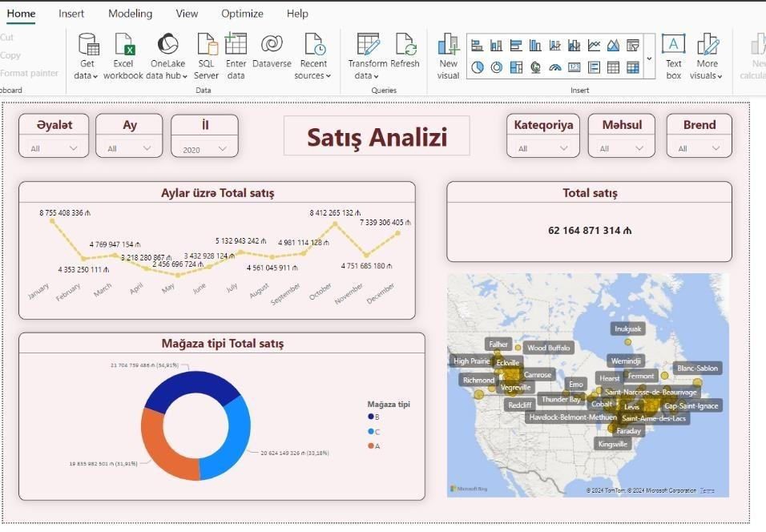
Task: Connect to SQL Server data source
Action: click(206, 56)
